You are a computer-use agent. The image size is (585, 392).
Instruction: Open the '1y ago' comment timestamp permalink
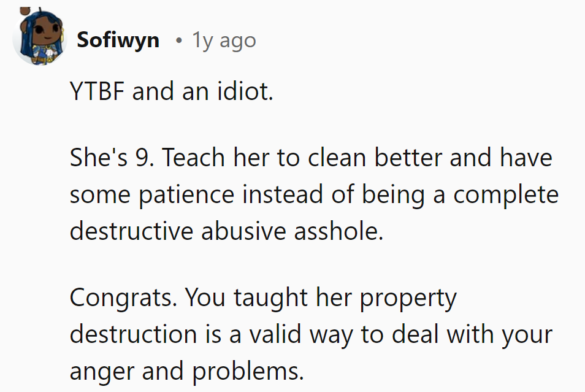click(x=224, y=40)
